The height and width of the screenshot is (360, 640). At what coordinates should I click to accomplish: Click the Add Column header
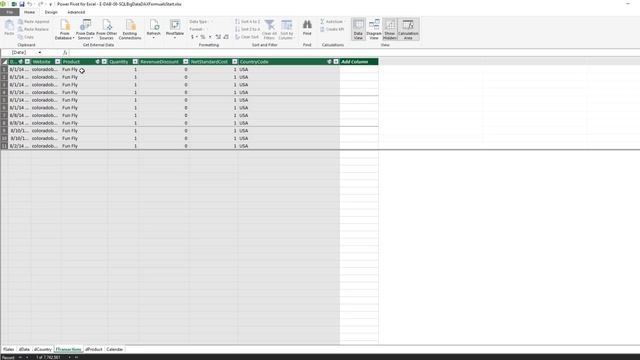pyautogui.click(x=359, y=62)
